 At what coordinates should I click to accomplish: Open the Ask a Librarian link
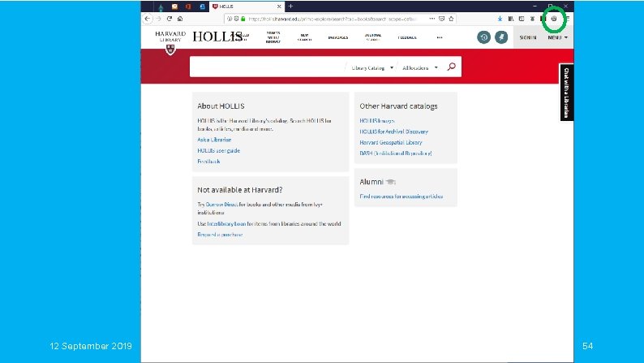[x=214, y=140]
